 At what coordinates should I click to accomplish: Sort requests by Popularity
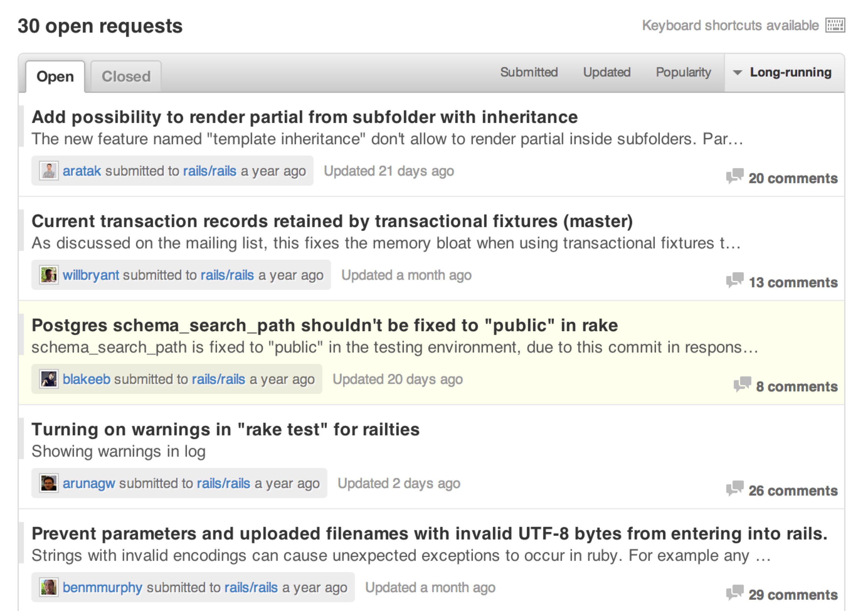(683, 72)
